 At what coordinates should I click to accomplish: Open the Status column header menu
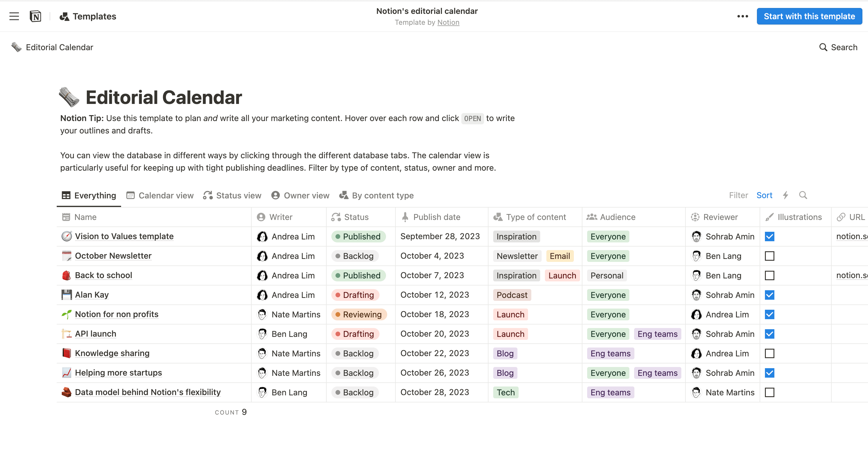[x=361, y=217]
